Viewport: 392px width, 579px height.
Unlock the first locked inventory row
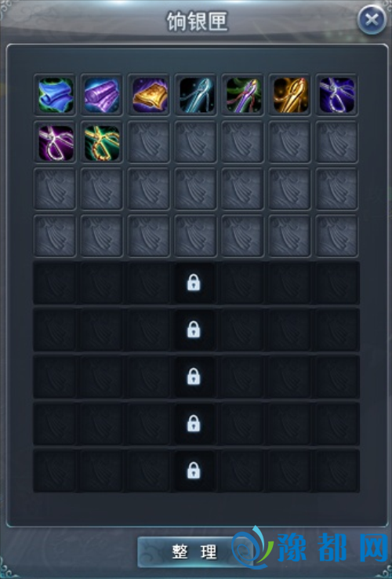click(194, 283)
